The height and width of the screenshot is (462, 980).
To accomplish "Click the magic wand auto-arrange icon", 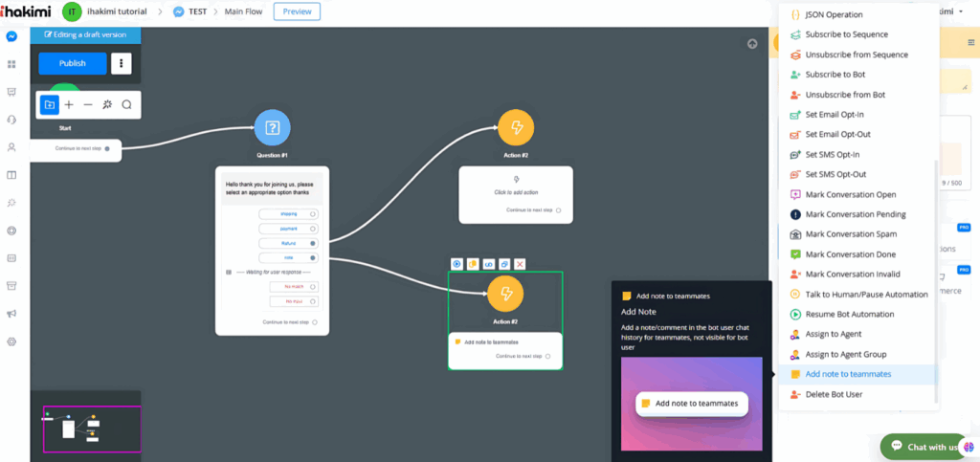I will click(107, 104).
